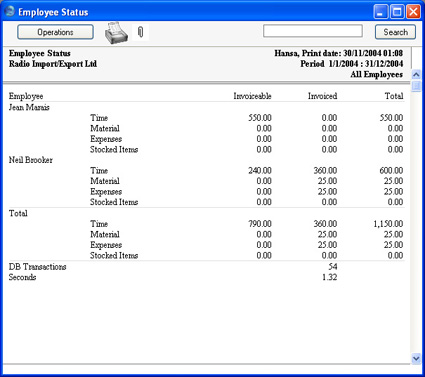Click the Total column header
Image resolution: width=425 pixels, height=377 pixels.
click(394, 96)
